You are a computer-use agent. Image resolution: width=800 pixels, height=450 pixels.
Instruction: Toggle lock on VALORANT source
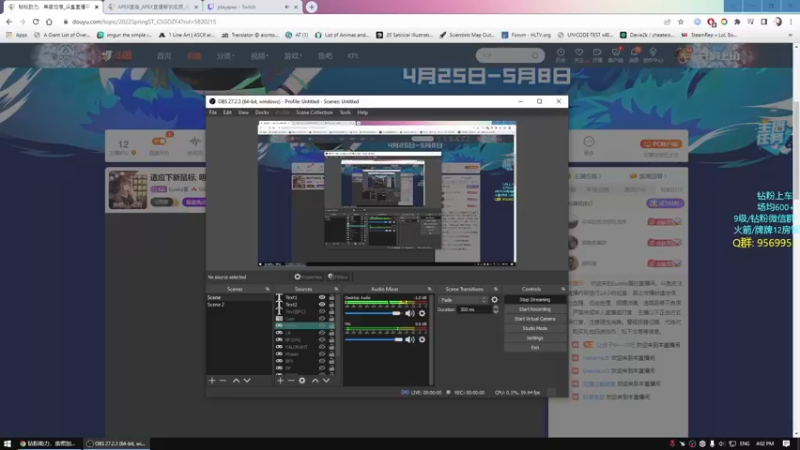pyautogui.click(x=332, y=347)
